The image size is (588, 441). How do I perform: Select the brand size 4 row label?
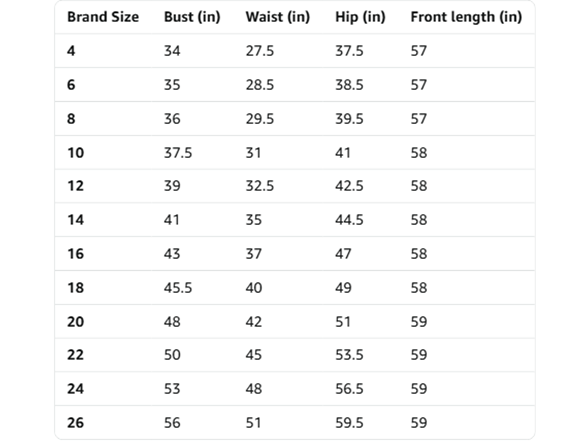[x=71, y=51]
